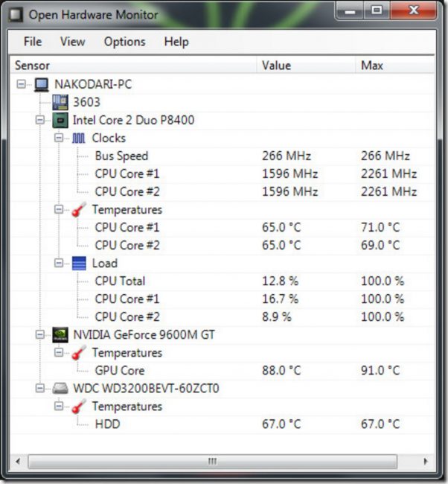Collapse the Intel Core 2 Duo P8400 node
448x484 pixels.
pyautogui.click(x=39, y=120)
